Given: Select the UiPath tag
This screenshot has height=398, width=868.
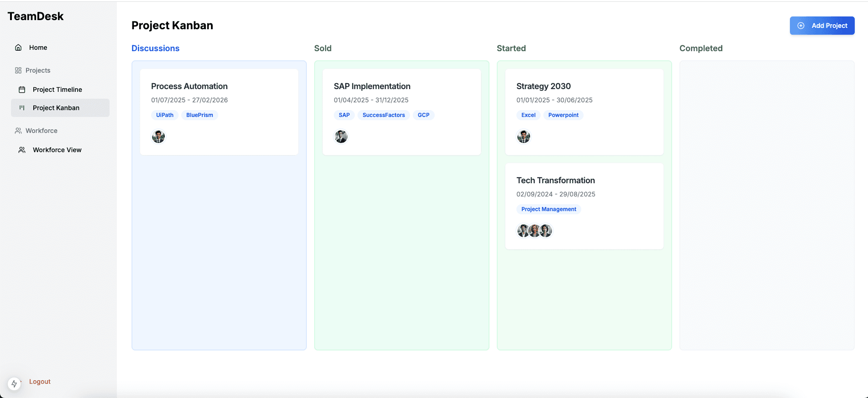Looking at the screenshot, I should [x=165, y=115].
